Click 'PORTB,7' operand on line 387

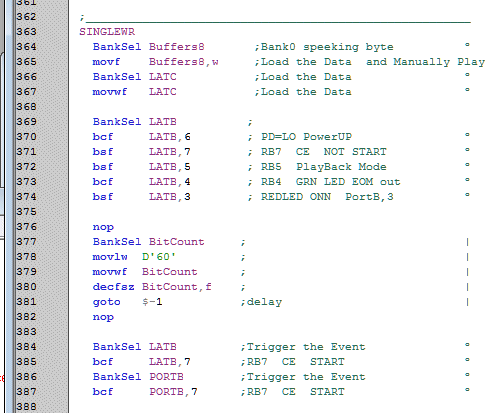point(173,392)
